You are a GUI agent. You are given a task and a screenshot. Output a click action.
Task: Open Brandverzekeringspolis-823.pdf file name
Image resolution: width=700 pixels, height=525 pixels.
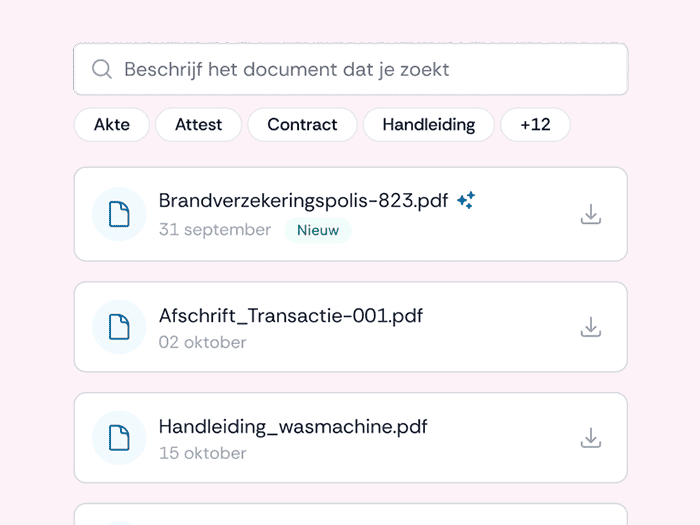point(303,200)
